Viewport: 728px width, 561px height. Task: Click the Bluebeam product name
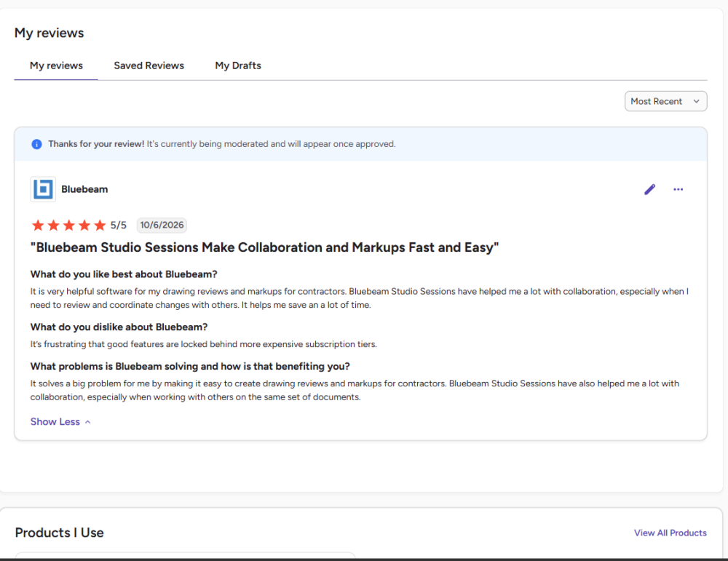84,189
